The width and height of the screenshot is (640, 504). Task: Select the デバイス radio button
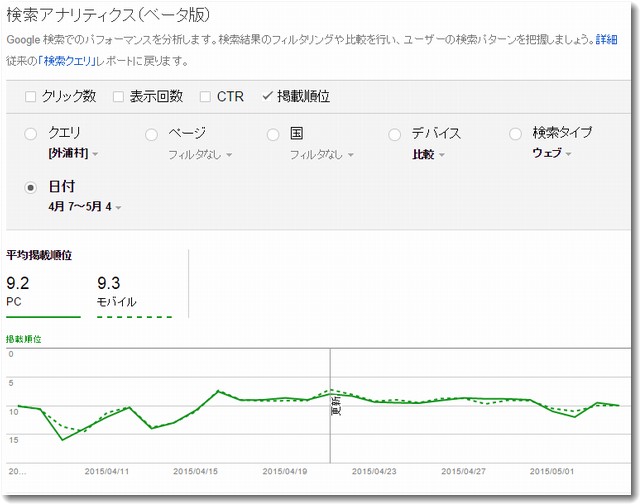pos(395,134)
